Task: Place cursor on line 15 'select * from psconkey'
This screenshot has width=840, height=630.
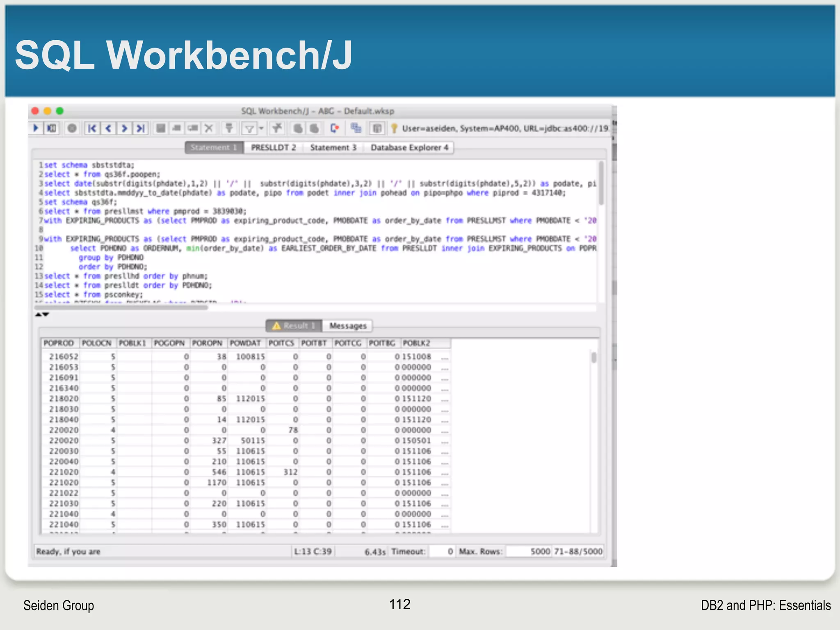Action: (x=94, y=294)
